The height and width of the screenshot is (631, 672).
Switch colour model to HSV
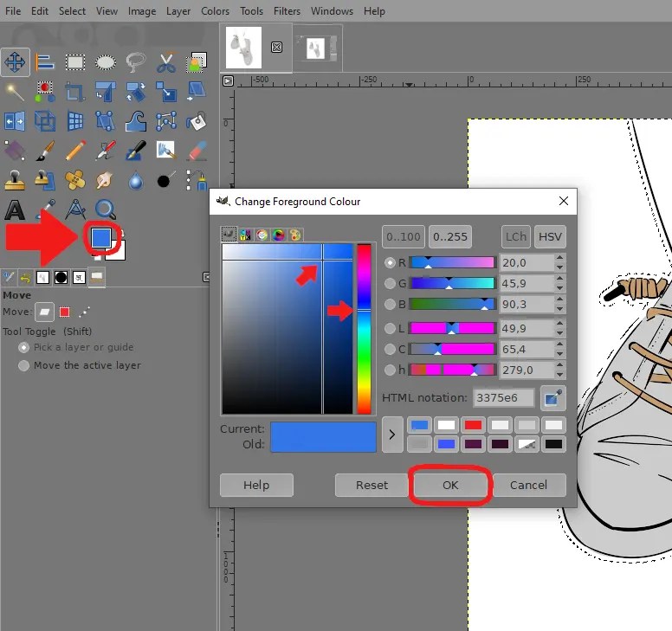coord(550,237)
